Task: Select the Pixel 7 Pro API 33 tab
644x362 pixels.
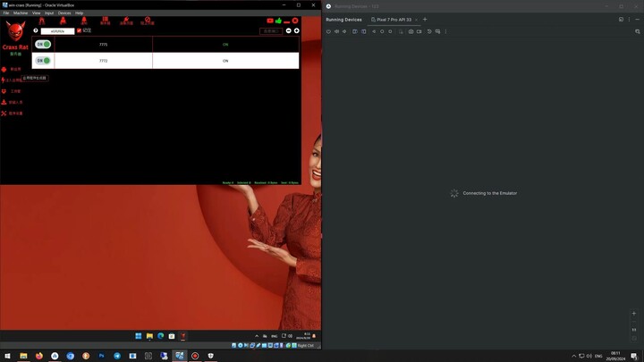Action: click(393, 20)
